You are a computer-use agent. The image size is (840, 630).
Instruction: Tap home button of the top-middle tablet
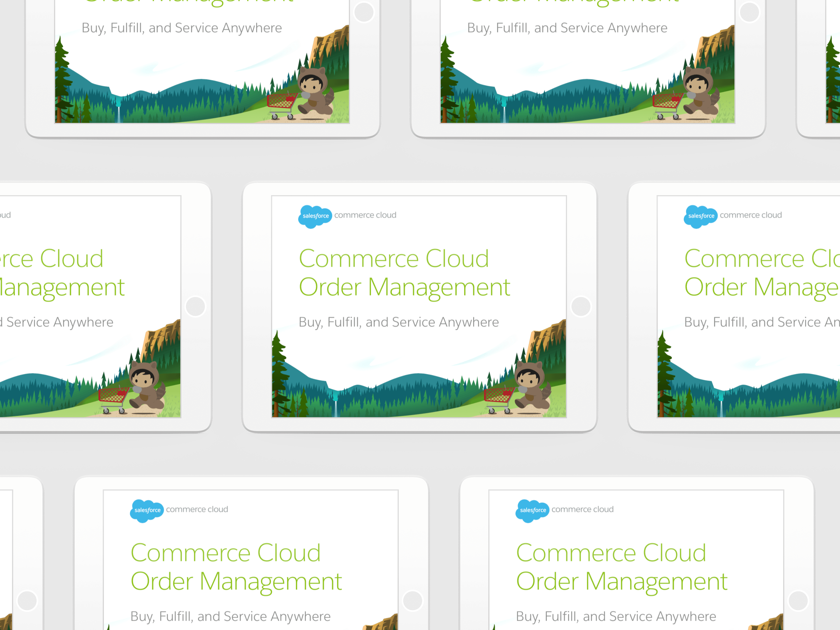coord(749,12)
